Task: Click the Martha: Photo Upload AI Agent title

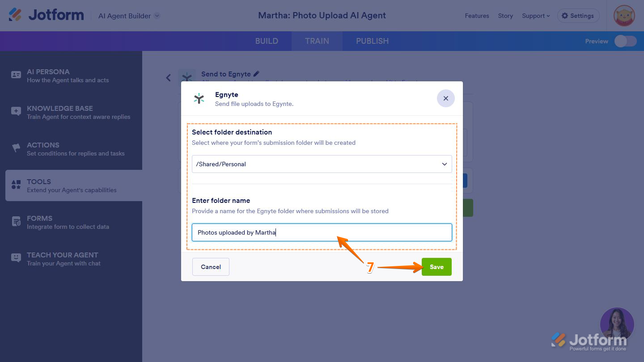Action: 322,16
